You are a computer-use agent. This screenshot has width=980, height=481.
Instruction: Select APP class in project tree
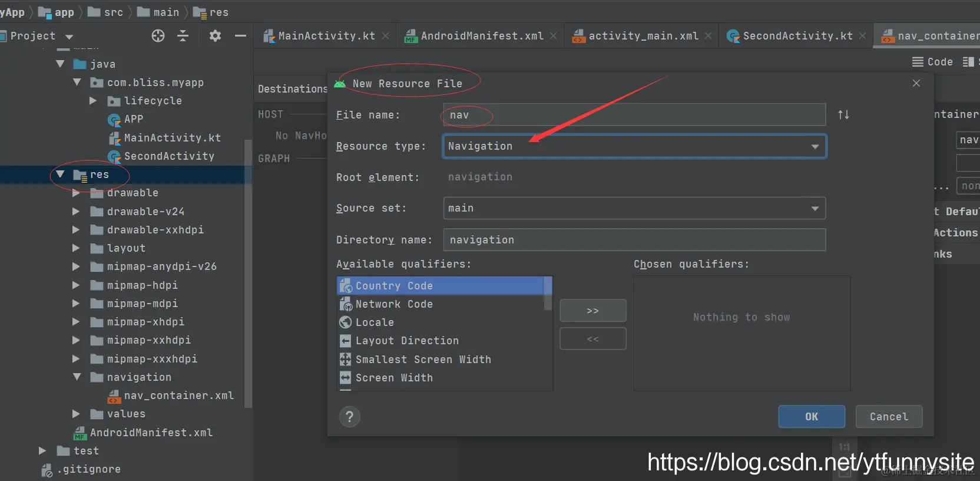click(x=125, y=119)
